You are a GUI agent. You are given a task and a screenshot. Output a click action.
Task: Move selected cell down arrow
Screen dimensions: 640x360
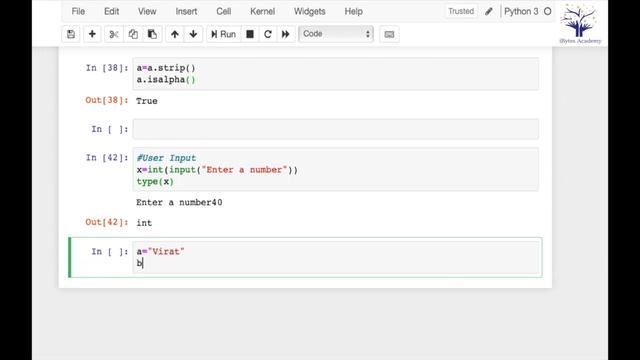point(193,34)
